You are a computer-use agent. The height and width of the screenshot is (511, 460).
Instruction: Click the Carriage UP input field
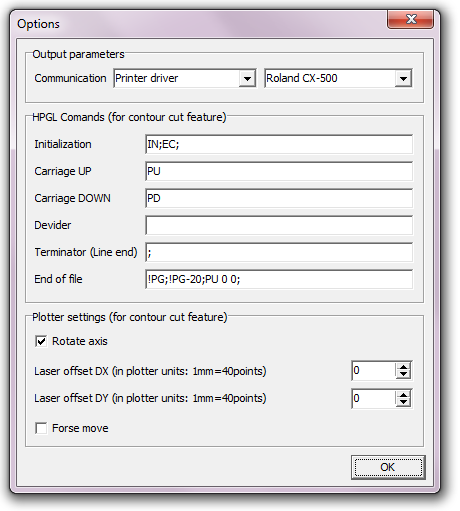(x=279, y=171)
